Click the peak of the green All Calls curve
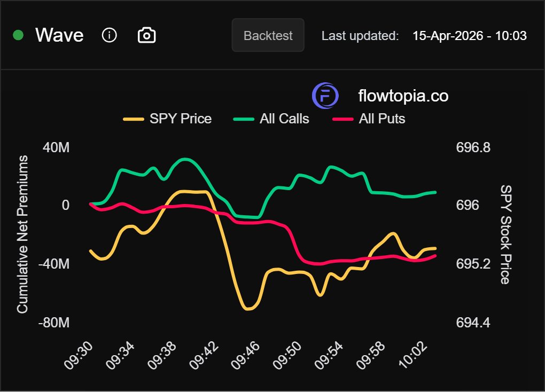This screenshot has height=392, width=545. coord(184,159)
